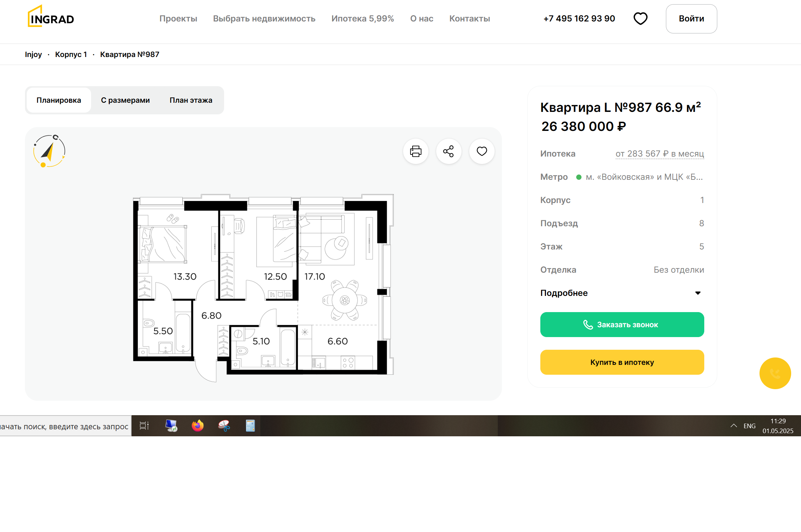Viewport: 801px width, 532px height.
Task: Add apartment to favorites with heart icon
Action: coord(482,151)
